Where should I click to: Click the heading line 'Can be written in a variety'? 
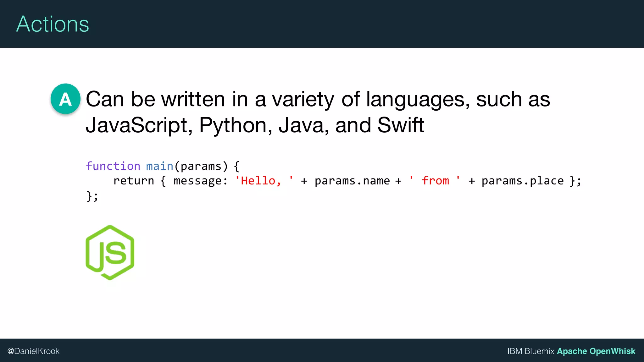(318, 99)
